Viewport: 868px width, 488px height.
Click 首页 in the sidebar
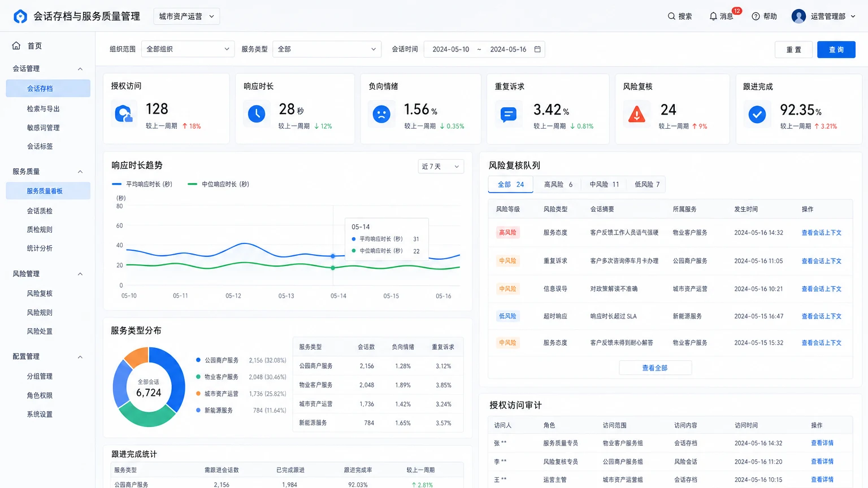coord(35,46)
